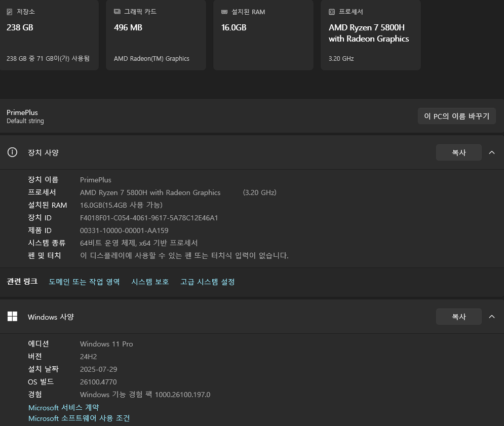Viewport: 504px width, 426px height.
Task: Click the 장치 사양 header title
Action: (43, 152)
